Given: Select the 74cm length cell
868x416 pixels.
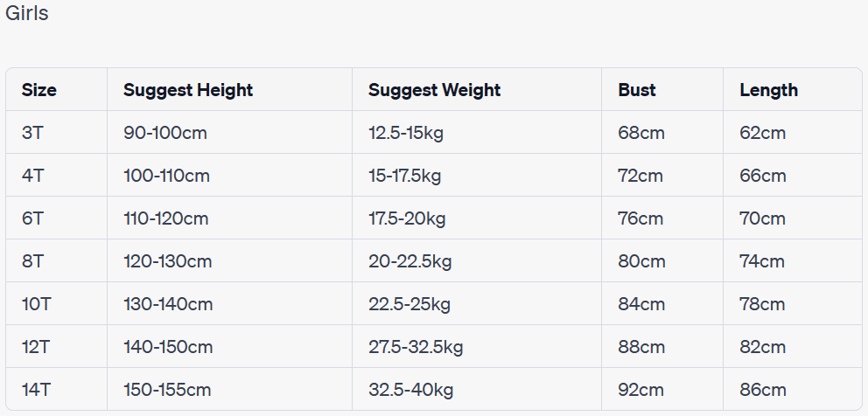Looking at the screenshot, I should (x=763, y=261).
